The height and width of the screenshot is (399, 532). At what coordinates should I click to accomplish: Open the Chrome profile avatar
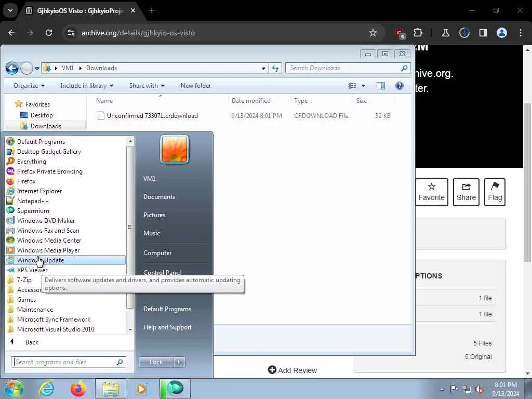502,33
